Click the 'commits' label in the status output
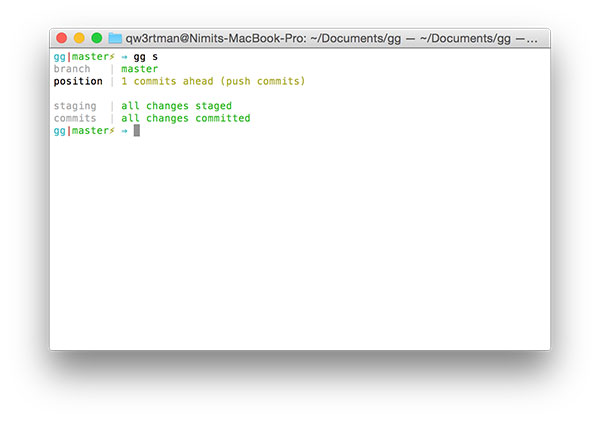This screenshot has height=421, width=600. pos(75,118)
